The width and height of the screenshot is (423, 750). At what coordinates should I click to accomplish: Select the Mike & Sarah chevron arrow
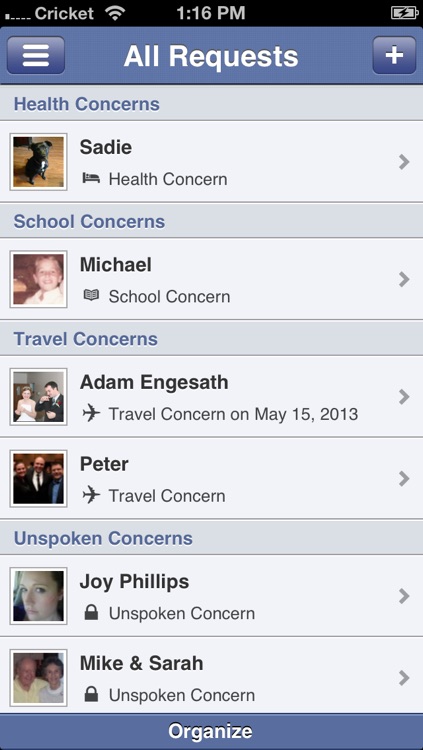click(x=404, y=678)
